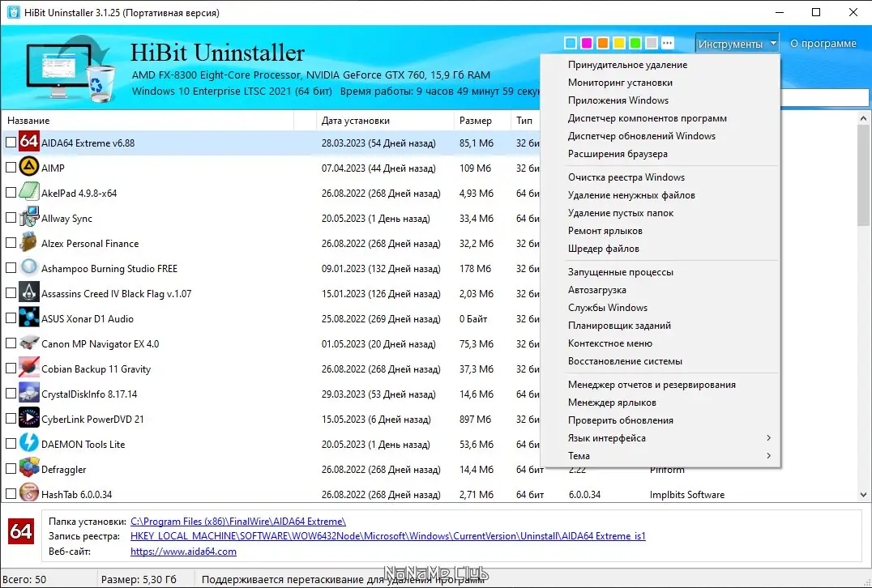Open Приложения Windows from menu
This screenshot has width=872, height=588.
[x=660, y=100]
